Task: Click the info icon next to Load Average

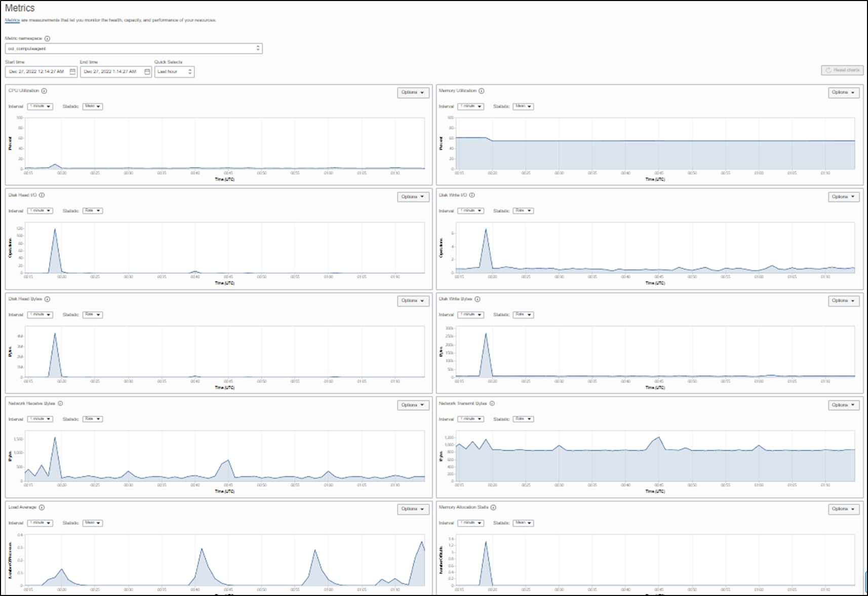Action: (x=42, y=507)
